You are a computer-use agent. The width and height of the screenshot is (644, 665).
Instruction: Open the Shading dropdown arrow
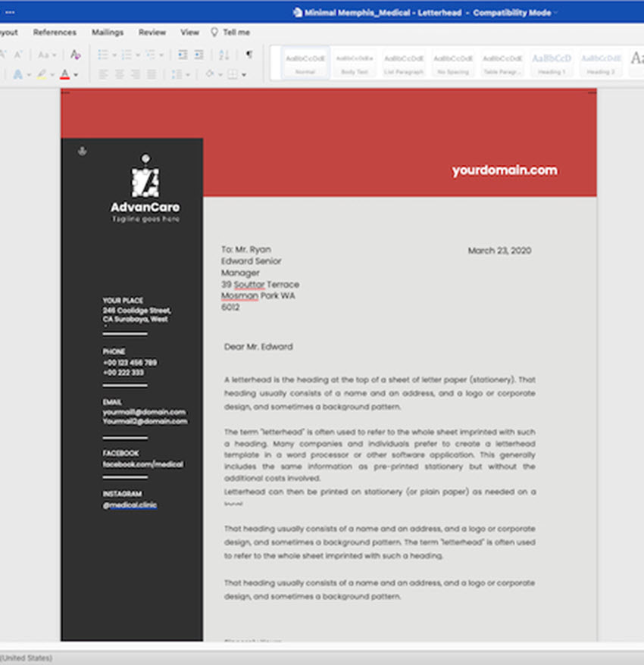pos(220,75)
